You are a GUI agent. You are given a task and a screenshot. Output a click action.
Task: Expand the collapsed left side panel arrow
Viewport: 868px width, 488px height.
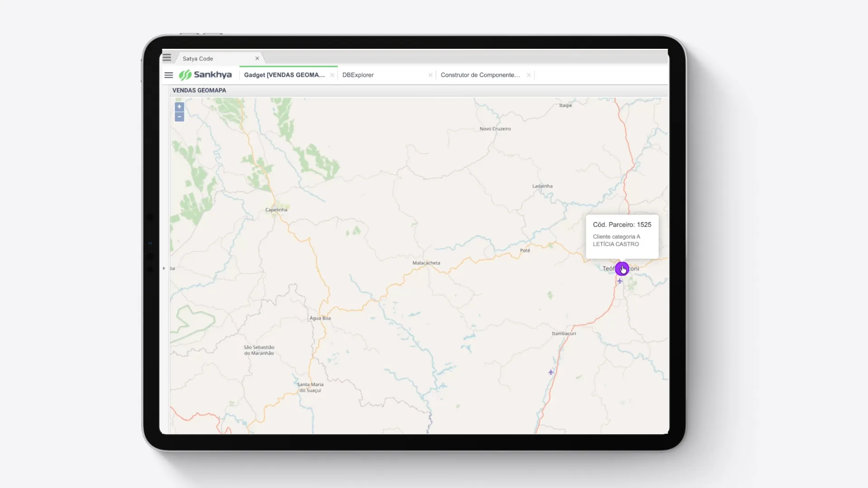(164, 268)
